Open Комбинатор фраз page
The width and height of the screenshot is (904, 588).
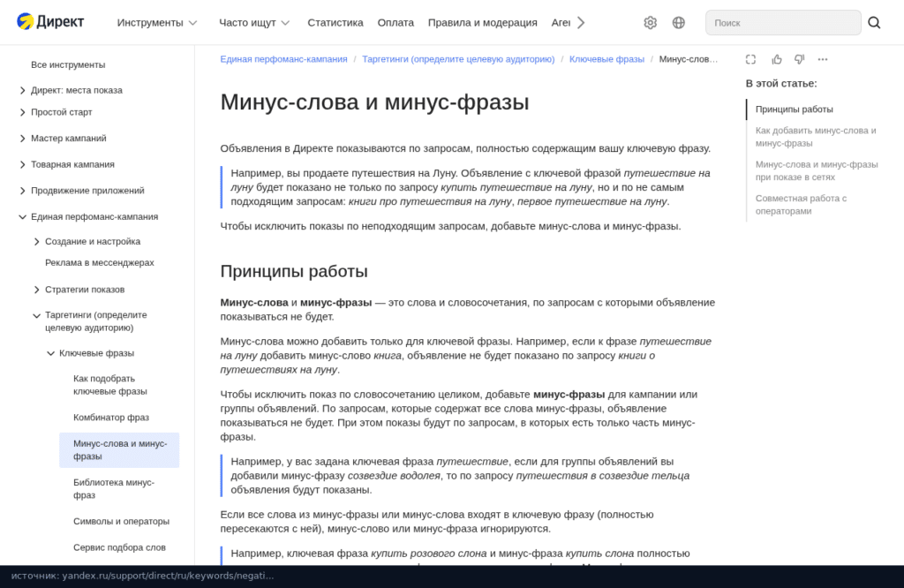click(110, 418)
